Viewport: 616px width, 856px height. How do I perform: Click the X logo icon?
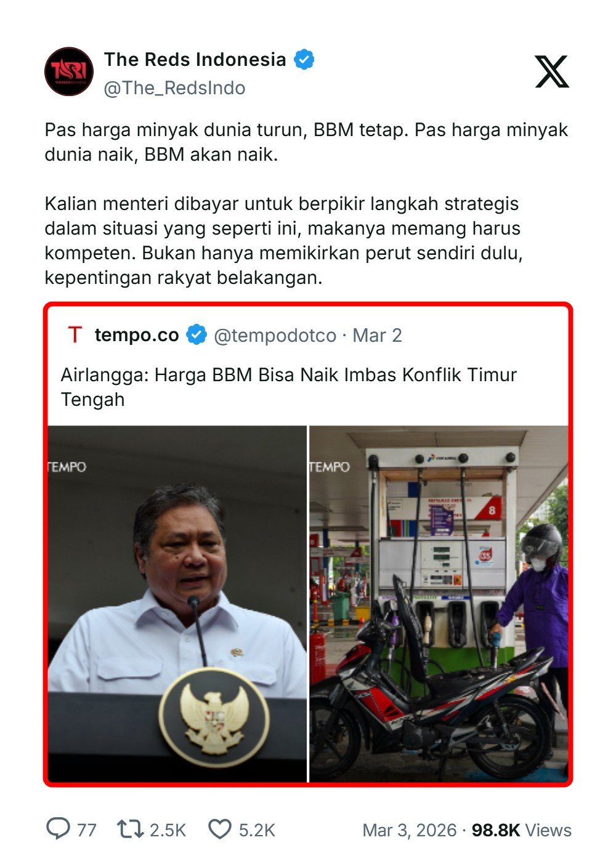[x=551, y=71]
